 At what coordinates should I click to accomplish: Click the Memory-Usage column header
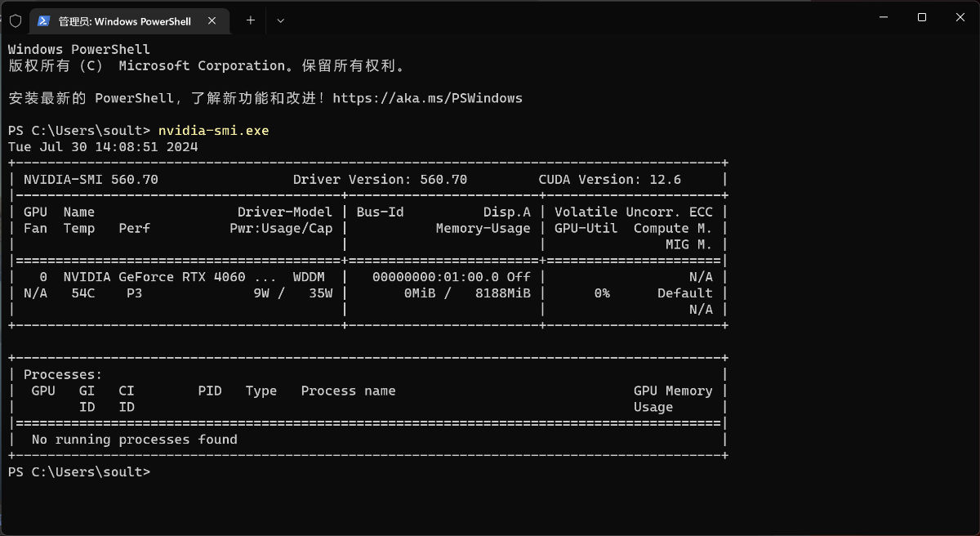[x=483, y=228]
